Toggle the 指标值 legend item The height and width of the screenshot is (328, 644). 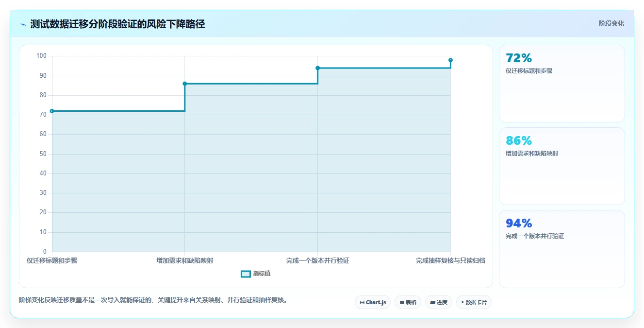tap(256, 274)
